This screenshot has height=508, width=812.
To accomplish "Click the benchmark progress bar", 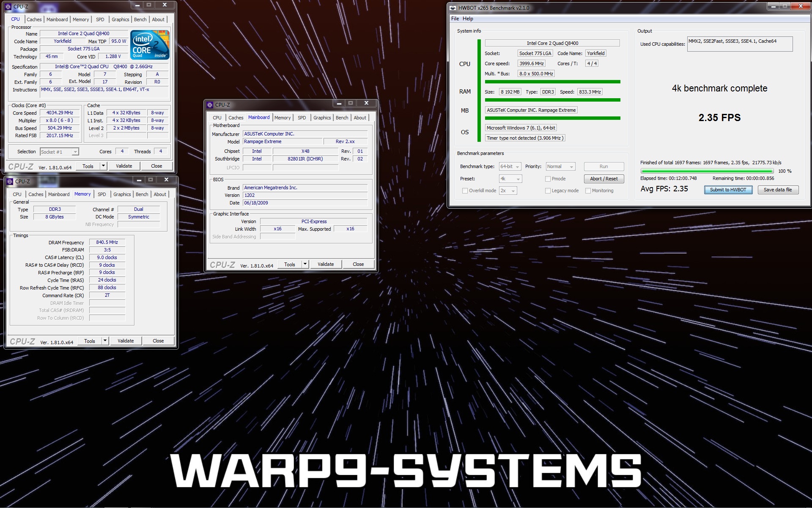I will (x=707, y=171).
